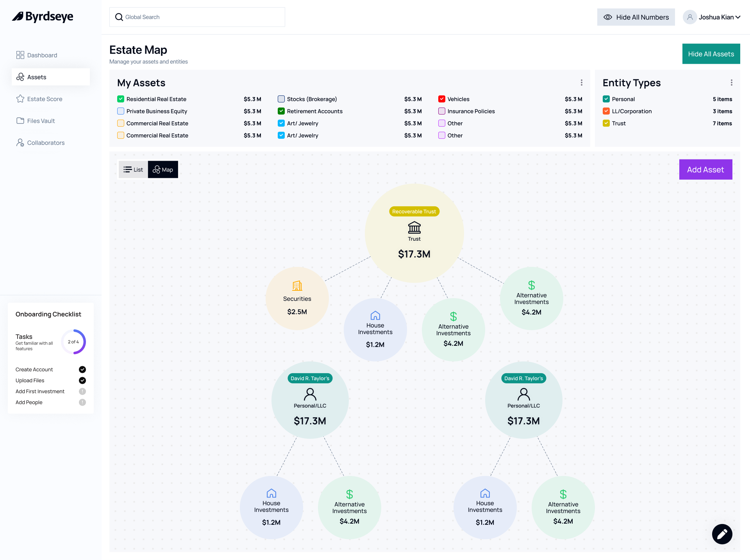The width and height of the screenshot is (750, 560).
Task: Go to Estate Score section
Action: 51,99
